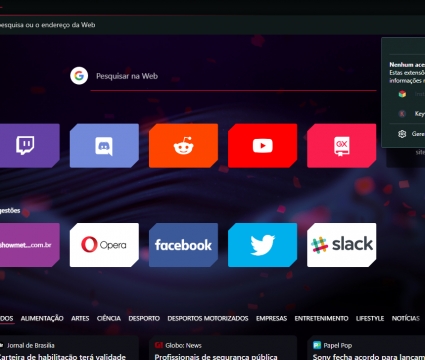Open the Opera suggestion tile

tap(104, 245)
